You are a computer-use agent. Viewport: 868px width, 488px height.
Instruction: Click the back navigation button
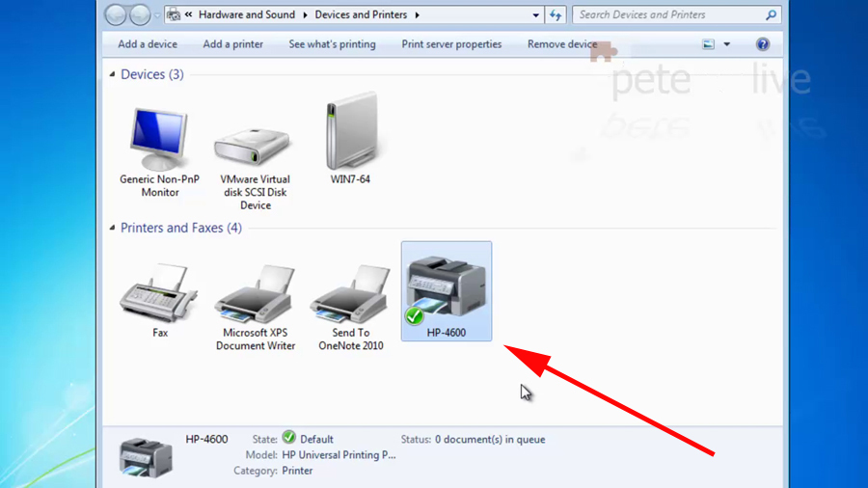tap(116, 14)
